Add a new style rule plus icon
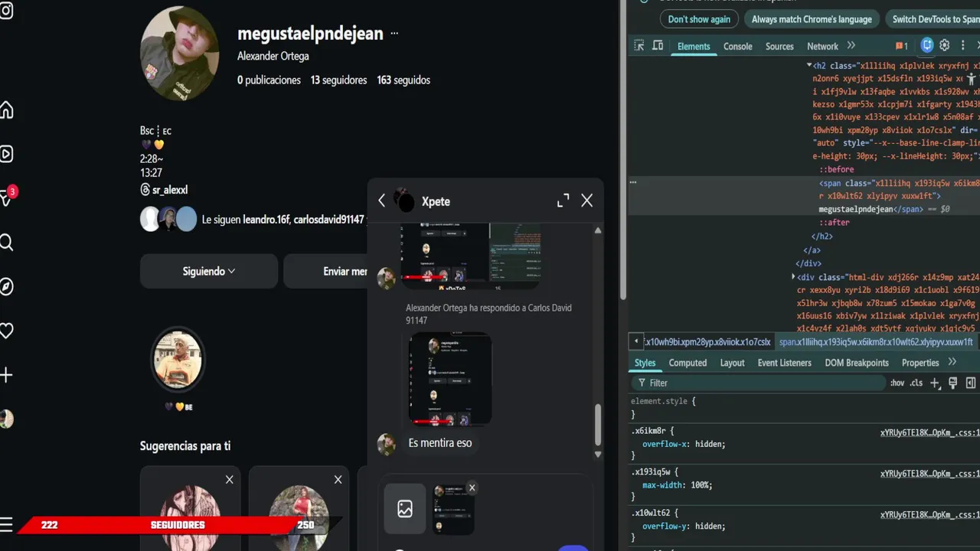The width and height of the screenshot is (980, 551). pos(935,383)
